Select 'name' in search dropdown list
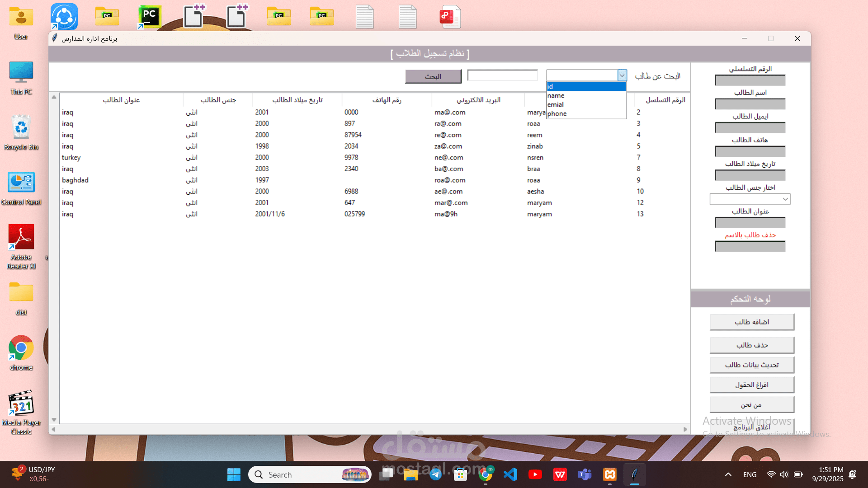Screen dimensions: 868x488 point(586,95)
